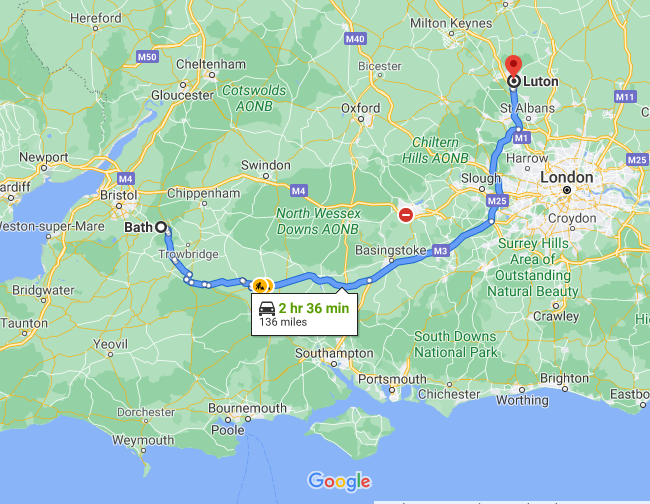Screen dimensions: 650x504
Task: Click the M50 motorway shield
Action: coord(147,57)
